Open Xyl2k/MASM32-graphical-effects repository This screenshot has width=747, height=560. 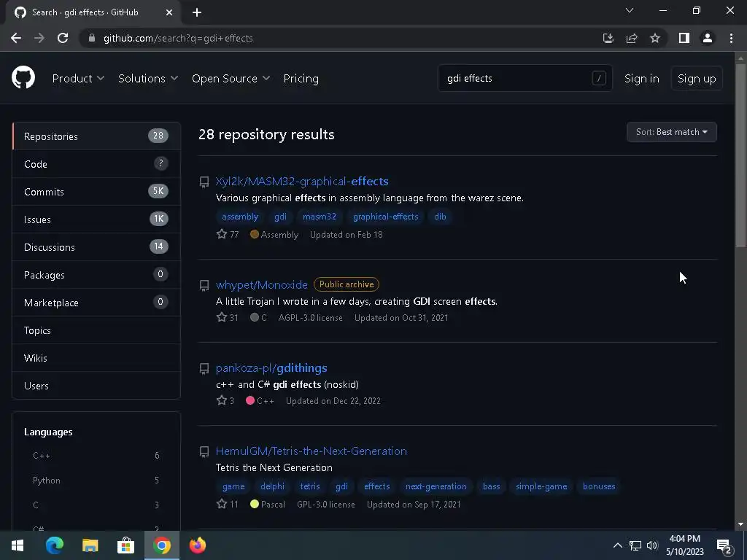click(x=302, y=182)
